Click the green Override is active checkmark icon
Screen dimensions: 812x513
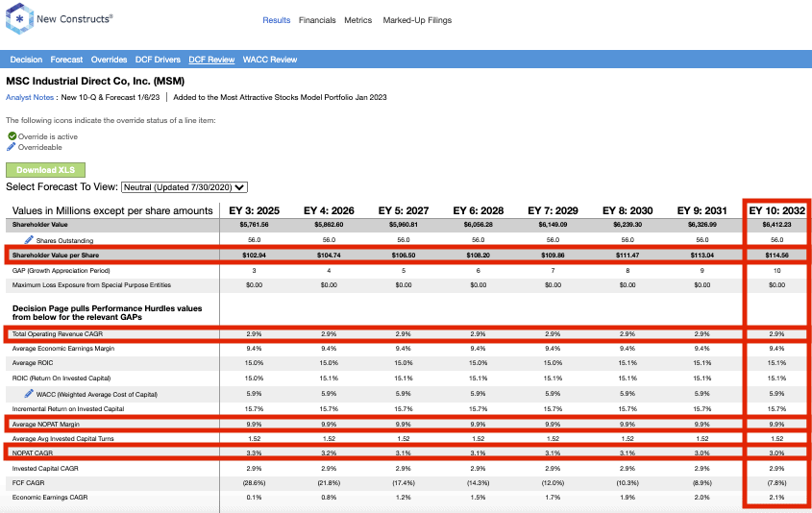click(x=12, y=136)
